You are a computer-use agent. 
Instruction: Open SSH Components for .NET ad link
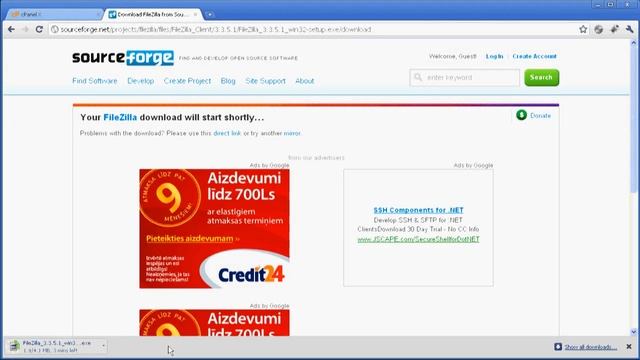(x=418, y=210)
